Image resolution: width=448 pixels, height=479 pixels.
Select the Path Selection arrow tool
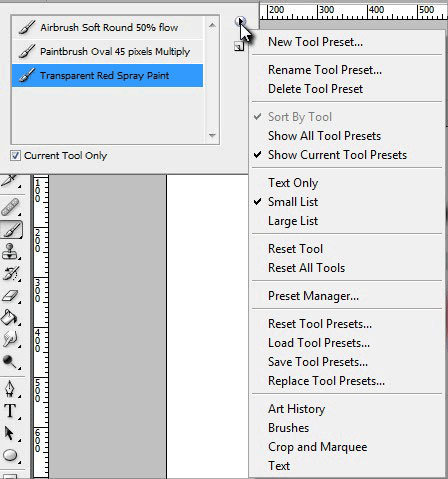click(x=10, y=433)
